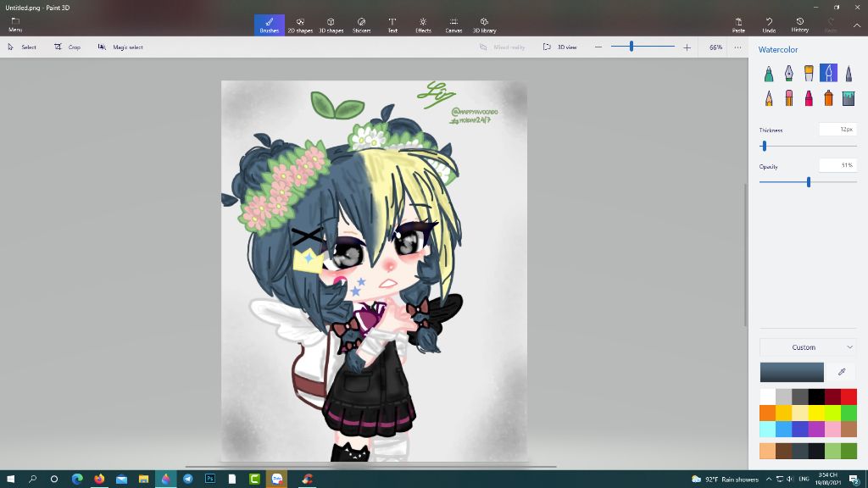868x488 pixels.
Task: Open the notification center
Action: tap(854, 480)
